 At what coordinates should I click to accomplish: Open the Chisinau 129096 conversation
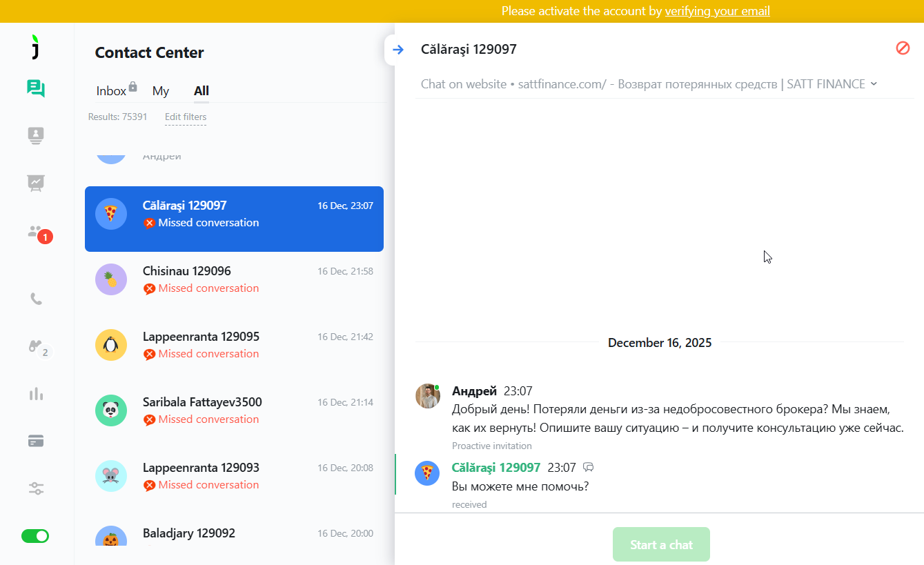click(x=234, y=284)
